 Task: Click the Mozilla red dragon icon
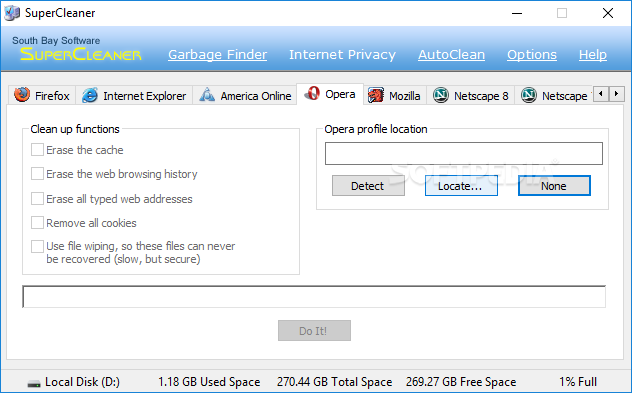(x=375, y=95)
